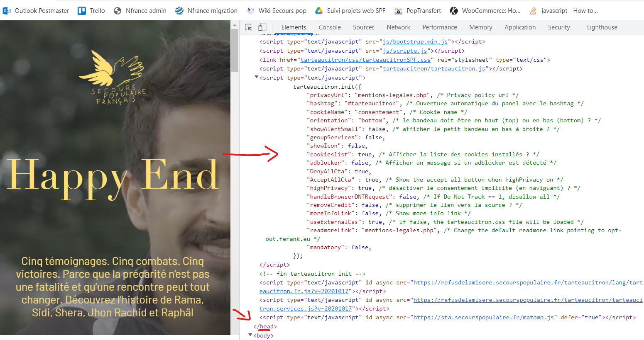Open the Nfrance migration bookmark
The width and height of the screenshot is (644, 340).
pyautogui.click(x=206, y=11)
